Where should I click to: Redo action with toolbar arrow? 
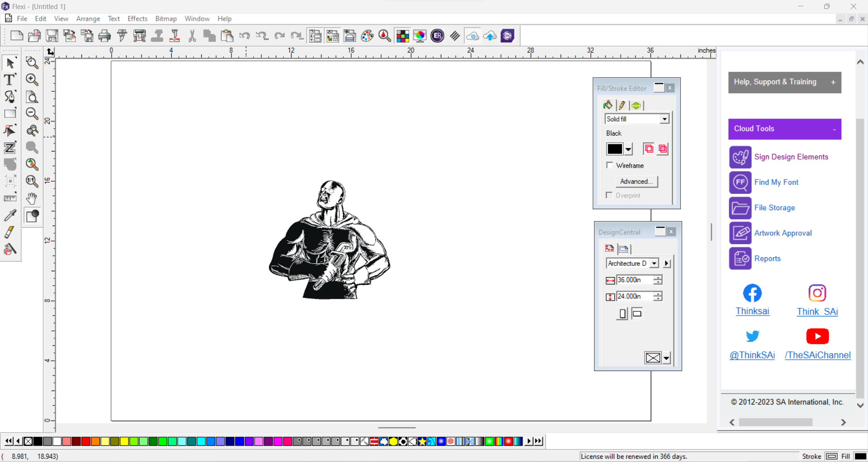click(x=279, y=36)
